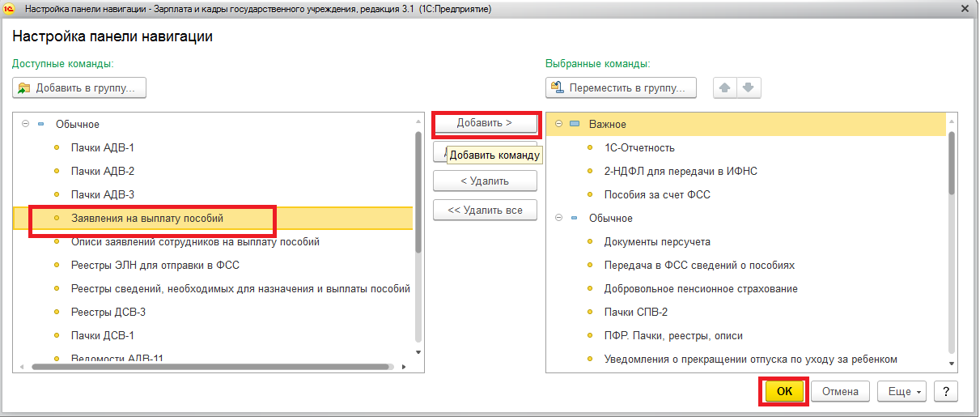Select 'Пособия за счет ФСС' row

[746, 194]
